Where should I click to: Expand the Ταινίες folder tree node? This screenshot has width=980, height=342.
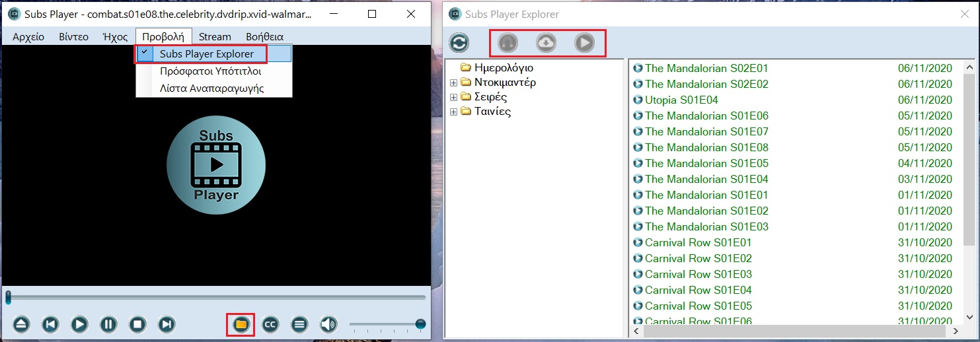454,112
